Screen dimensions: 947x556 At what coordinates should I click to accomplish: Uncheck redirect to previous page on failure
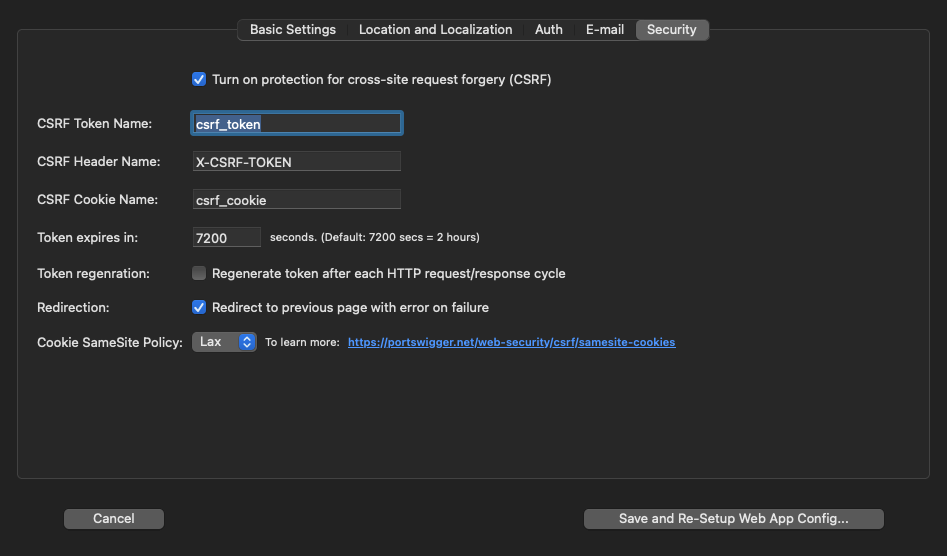point(199,307)
